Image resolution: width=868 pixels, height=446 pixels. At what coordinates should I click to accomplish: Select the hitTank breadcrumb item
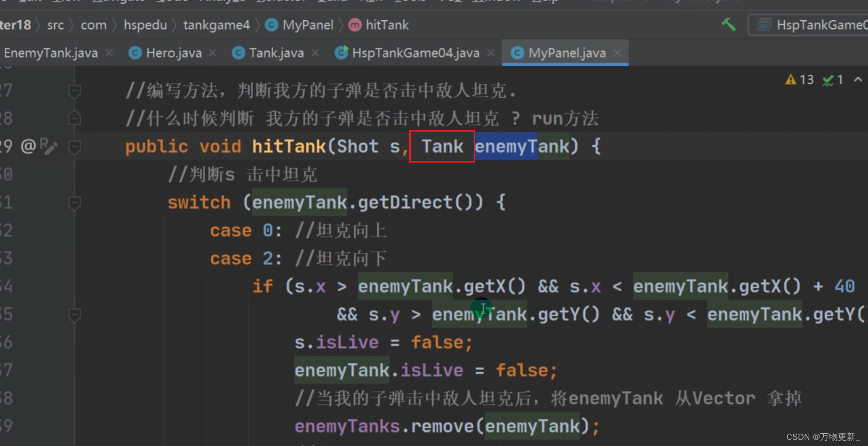click(x=387, y=25)
